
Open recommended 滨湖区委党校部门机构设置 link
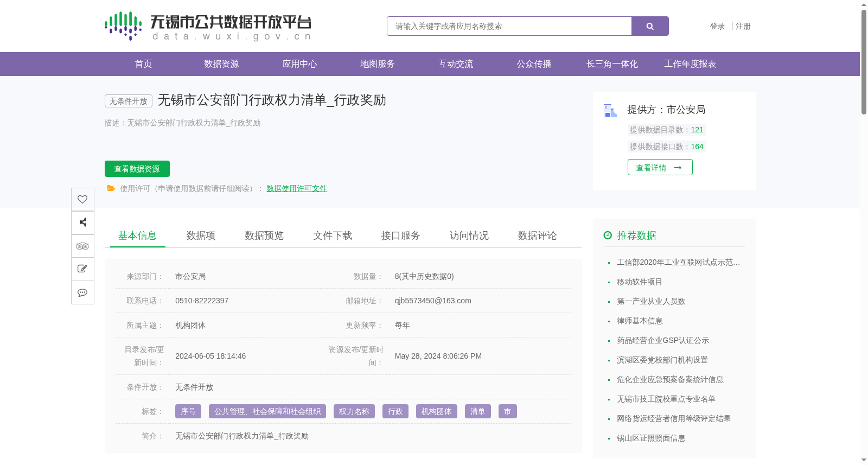[x=662, y=360]
